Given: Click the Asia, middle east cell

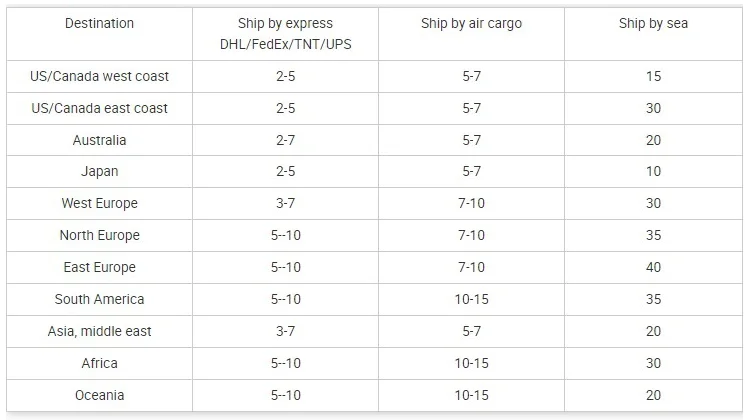Looking at the screenshot, I should [x=100, y=331].
